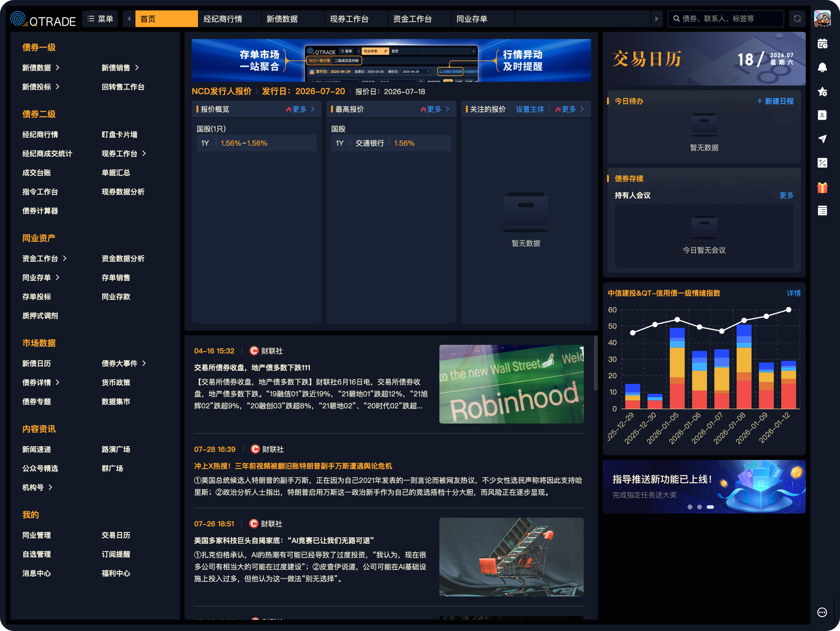Open the calendar icon in right sidebar
Image resolution: width=840 pixels, height=631 pixels.
tap(822, 44)
